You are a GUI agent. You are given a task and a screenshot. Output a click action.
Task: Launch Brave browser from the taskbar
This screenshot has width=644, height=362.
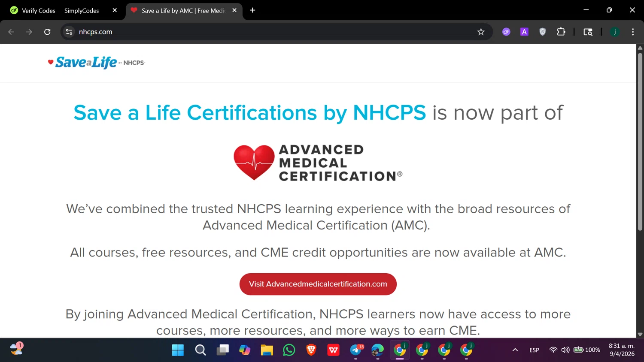pyautogui.click(x=311, y=350)
